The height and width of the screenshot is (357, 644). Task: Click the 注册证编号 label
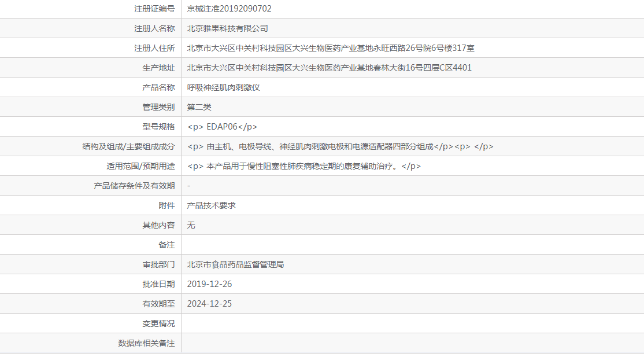(x=154, y=9)
